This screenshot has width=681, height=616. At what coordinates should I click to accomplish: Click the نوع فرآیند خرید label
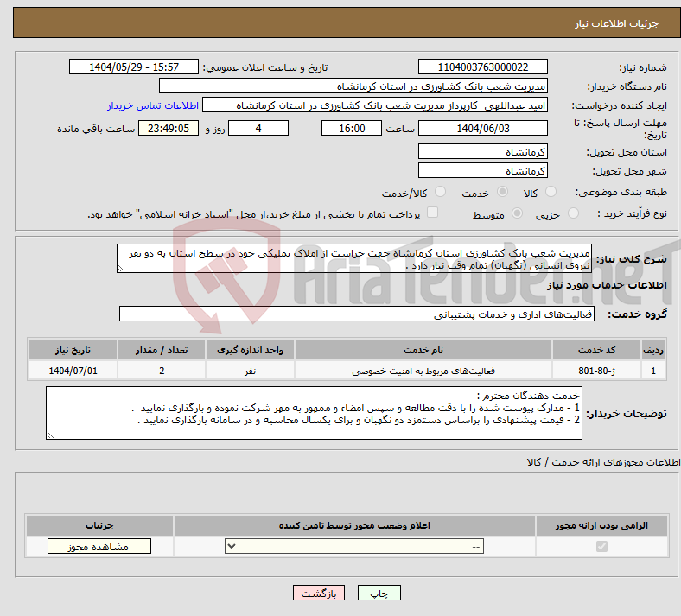click(632, 213)
